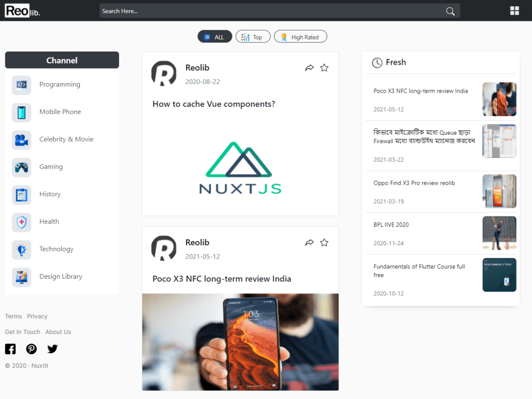Share the Poco X3 NFC post
Screen dimensions: 532x399
tap(309, 243)
